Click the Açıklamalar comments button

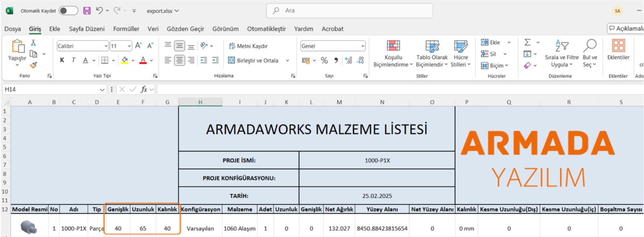click(x=626, y=28)
